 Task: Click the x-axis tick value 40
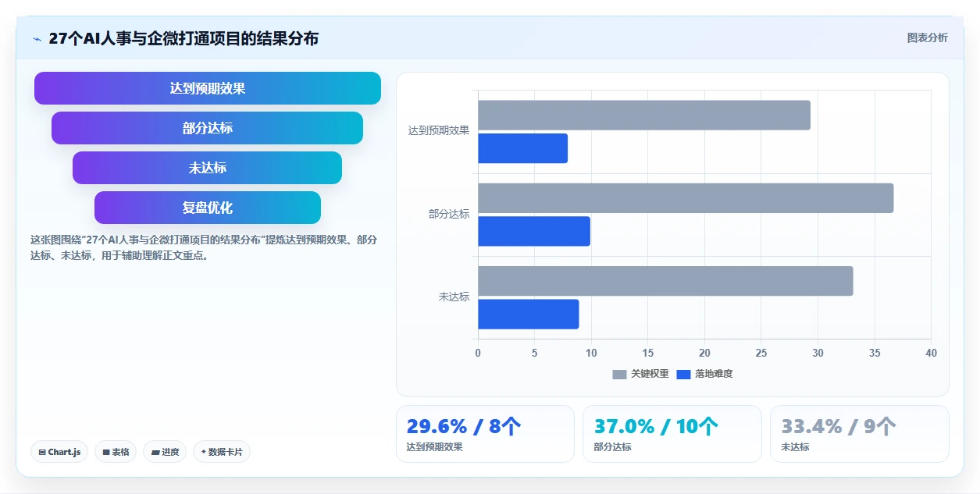point(931,353)
